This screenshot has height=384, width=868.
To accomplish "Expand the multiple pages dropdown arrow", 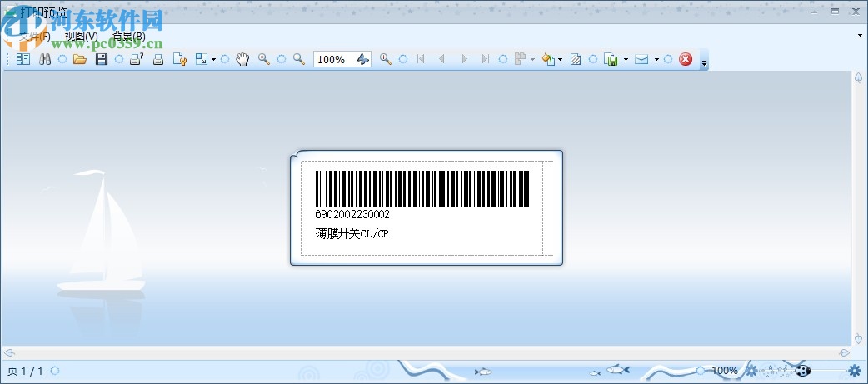I will coord(532,59).
